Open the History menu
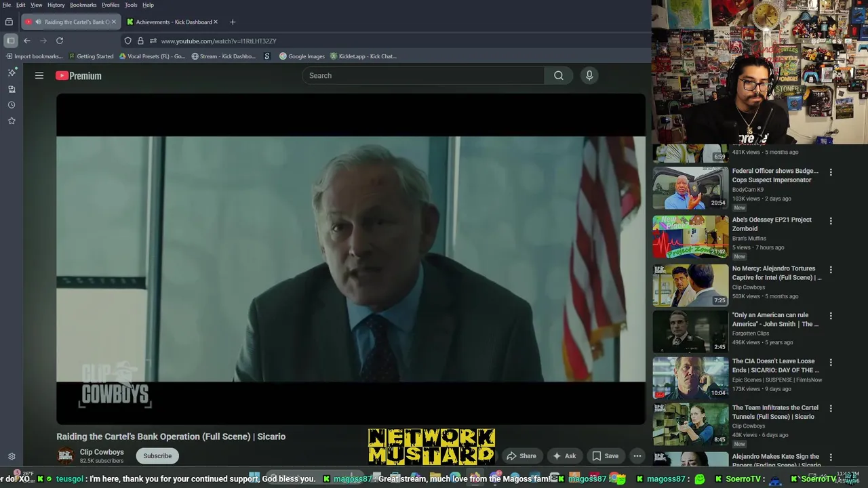The height and width of the screenshot is (488, 868). tap(56, 5)
